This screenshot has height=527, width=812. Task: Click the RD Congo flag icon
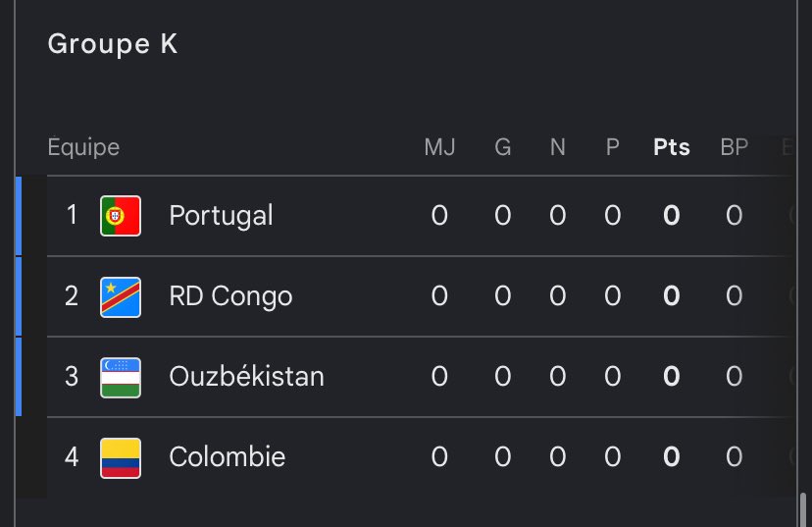click(x=121, y=297)
